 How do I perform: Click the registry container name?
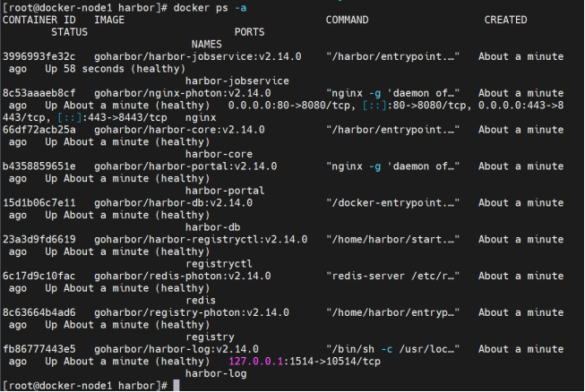click(x=210, y=337)
